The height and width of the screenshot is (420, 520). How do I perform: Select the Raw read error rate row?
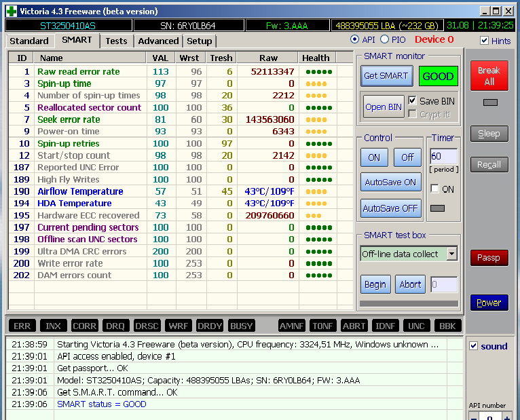181,72
